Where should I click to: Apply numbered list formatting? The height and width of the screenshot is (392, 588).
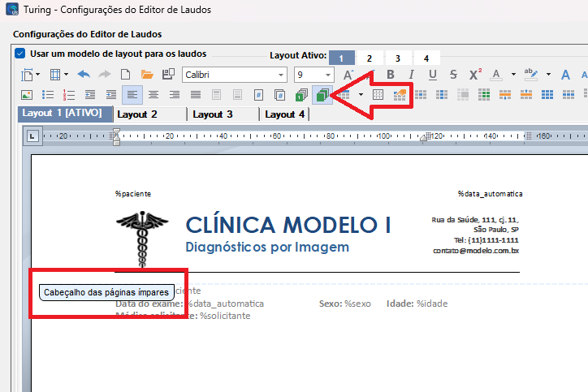pos(69,95)
